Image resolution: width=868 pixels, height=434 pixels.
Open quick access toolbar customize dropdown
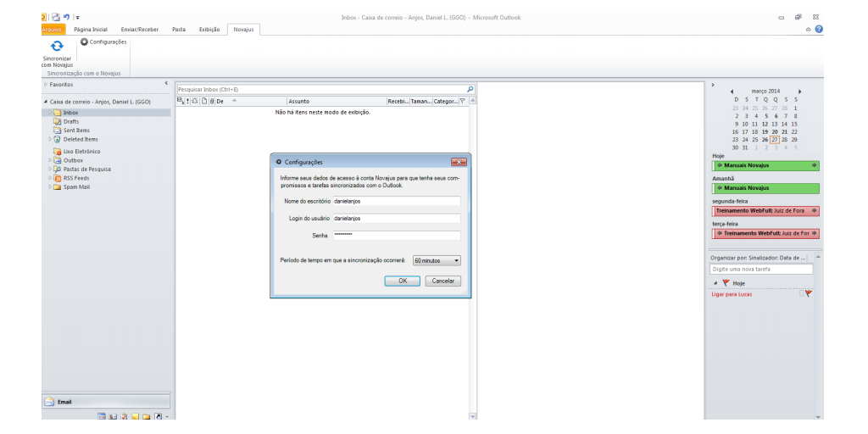coord(77,18)
